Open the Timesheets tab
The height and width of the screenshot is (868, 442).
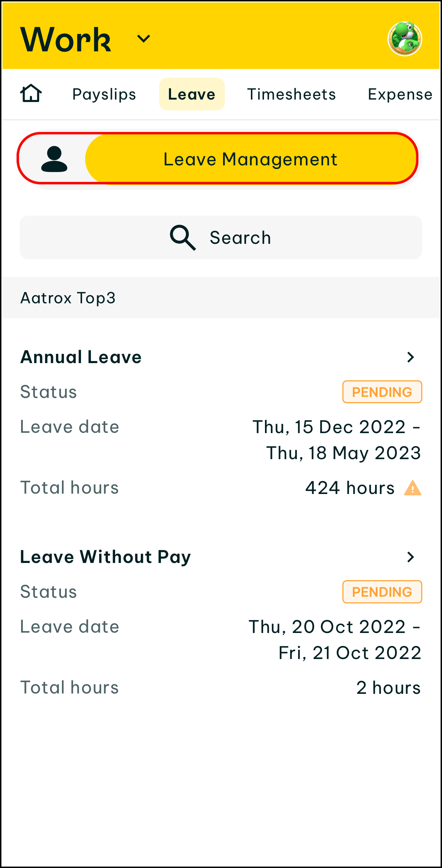click(291, 94)
